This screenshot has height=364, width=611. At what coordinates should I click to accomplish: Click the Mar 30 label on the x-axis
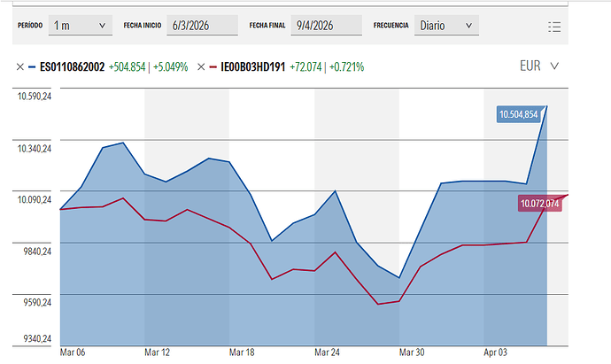(x=412, y=352)
